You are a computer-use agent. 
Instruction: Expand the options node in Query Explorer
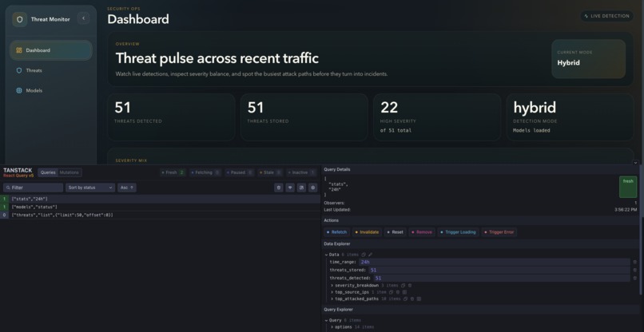pyautogui.click(x=332, y=327)
